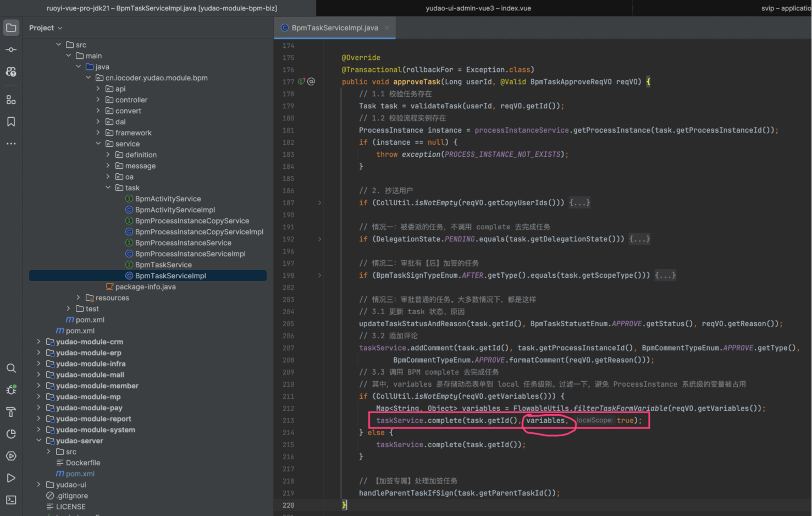Screen dimensions: 812x516
Task: Open the Project view dropdown
Action: tap(46, 28)
